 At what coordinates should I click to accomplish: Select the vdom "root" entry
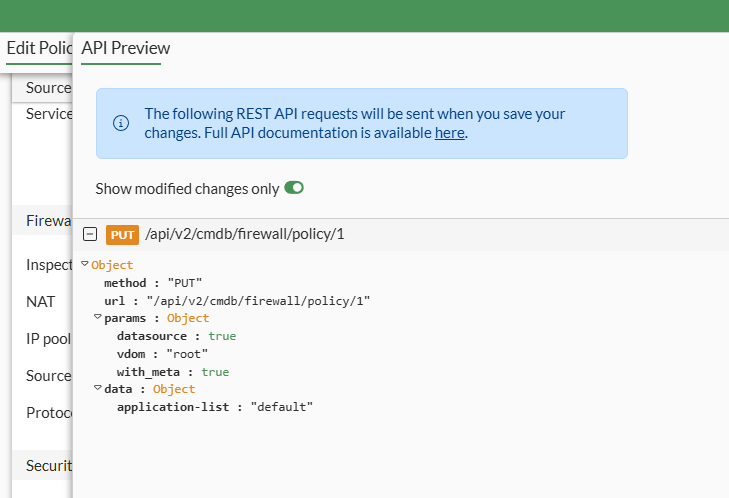tap(162, 354)
